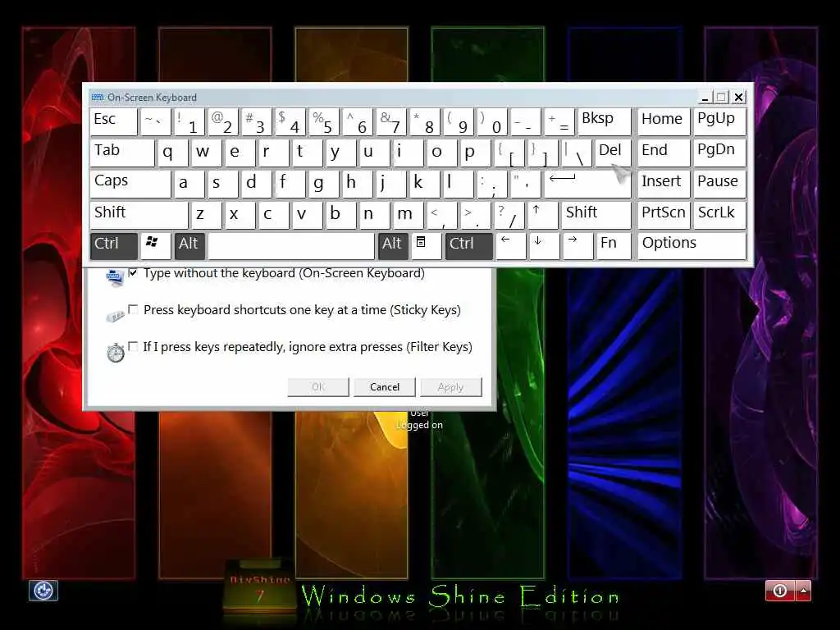
Task: Click the End key
Action: [664, 153]
